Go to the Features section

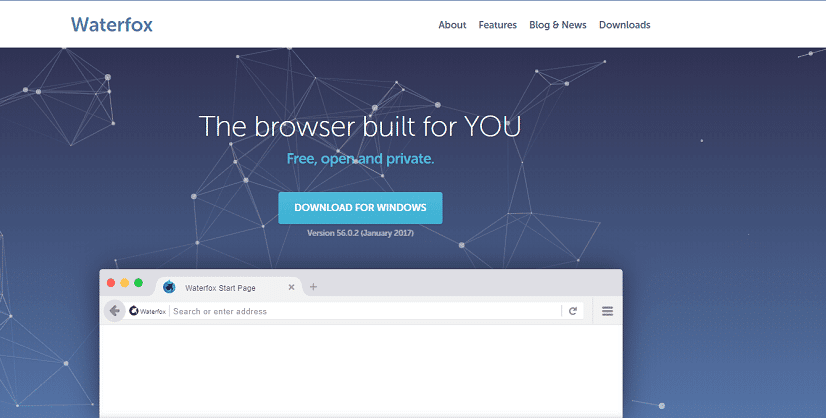click(x=497, y=25)
